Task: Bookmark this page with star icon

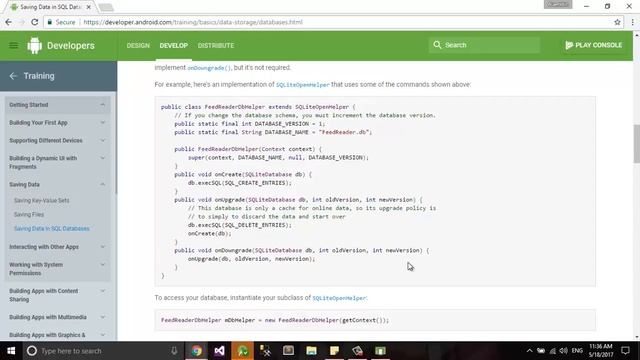Action: (x=617, y=22)
